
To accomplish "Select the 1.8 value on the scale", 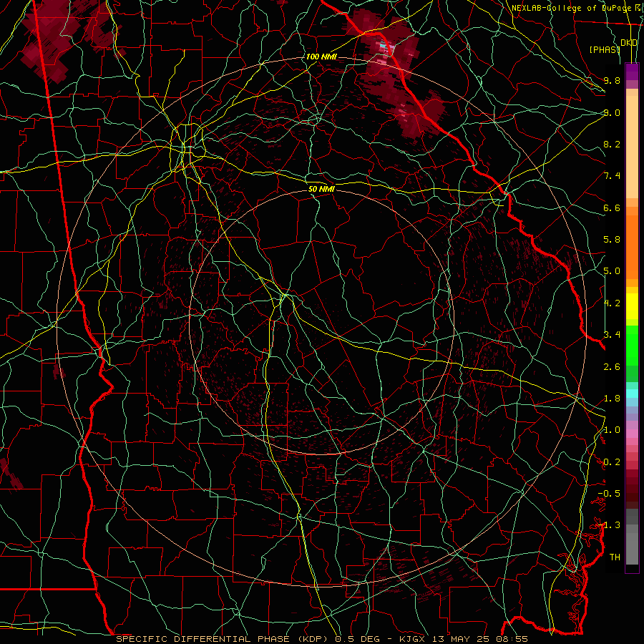I will (x=612, y=399).
